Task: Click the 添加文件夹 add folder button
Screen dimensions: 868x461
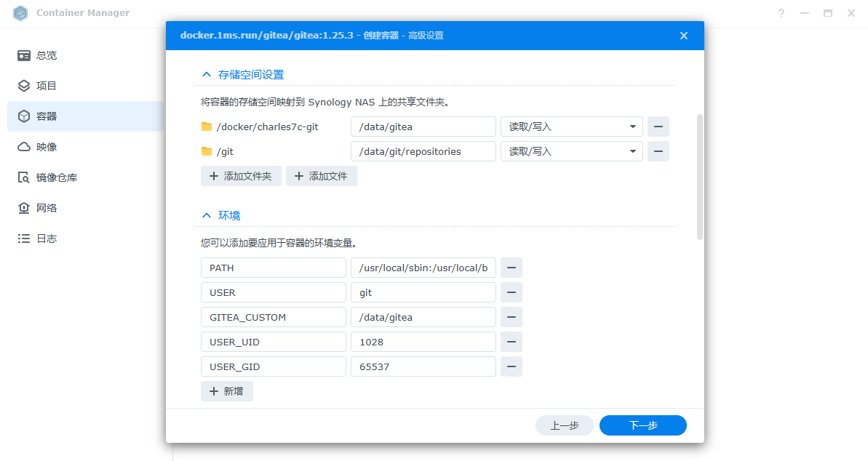Action: tap(241, 176)
